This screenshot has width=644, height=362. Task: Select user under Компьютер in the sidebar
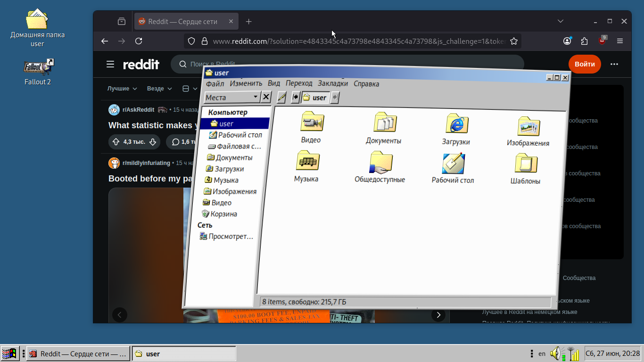235,123
